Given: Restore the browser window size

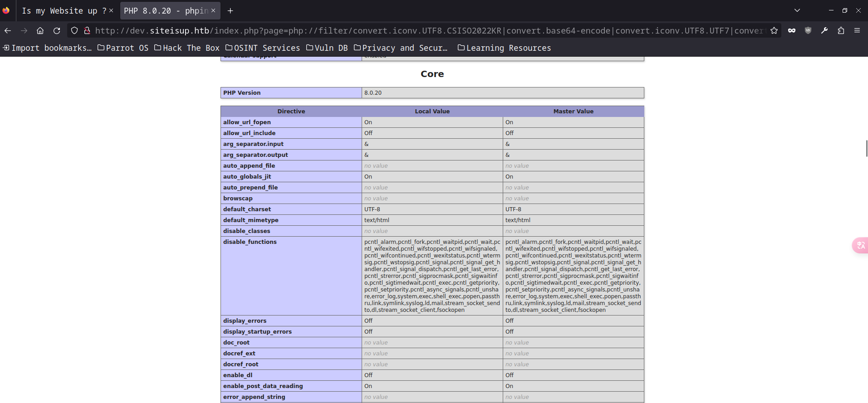Looking at the screenshot, I should click(845, 10).
